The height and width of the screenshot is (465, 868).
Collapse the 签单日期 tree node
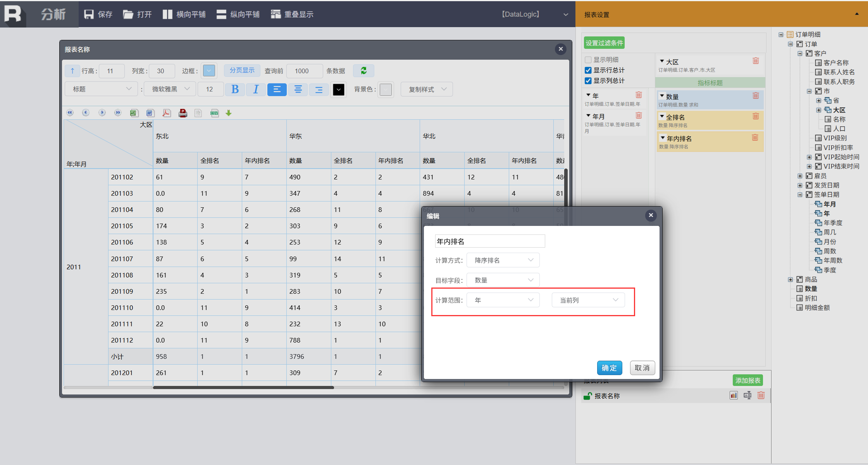pos(800,195)
